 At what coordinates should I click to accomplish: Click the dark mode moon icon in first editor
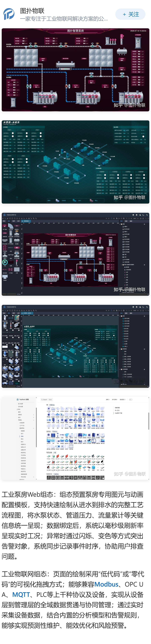[x=143, y=215]
